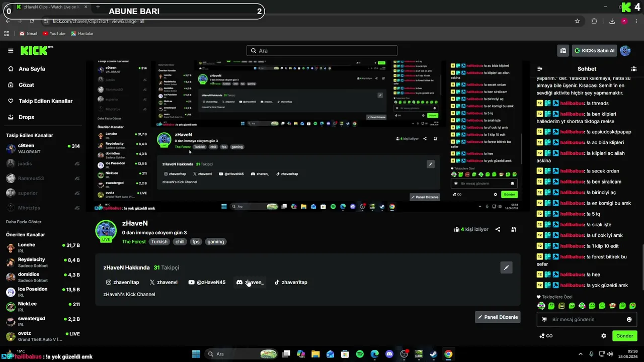Screen dimensions: 644x362
Task: Open @zHaveN45 YouTube link
Action: click(207, 282)
